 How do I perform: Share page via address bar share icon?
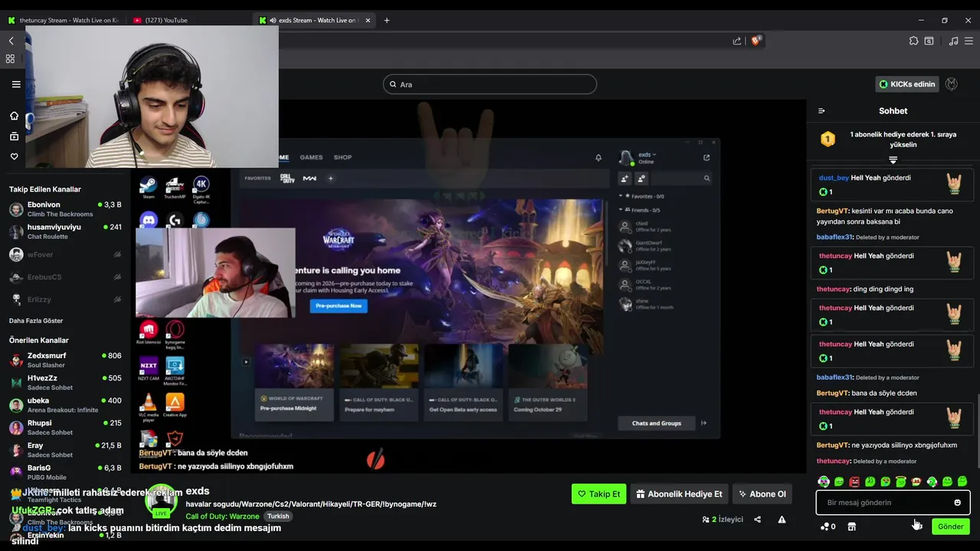(737, 41)
